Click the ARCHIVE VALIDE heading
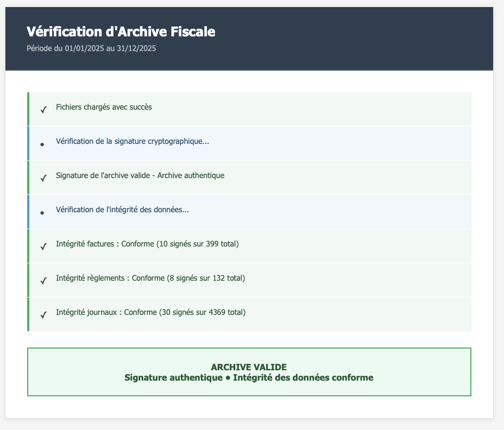The image size is (504, 430). pos(249,367)
